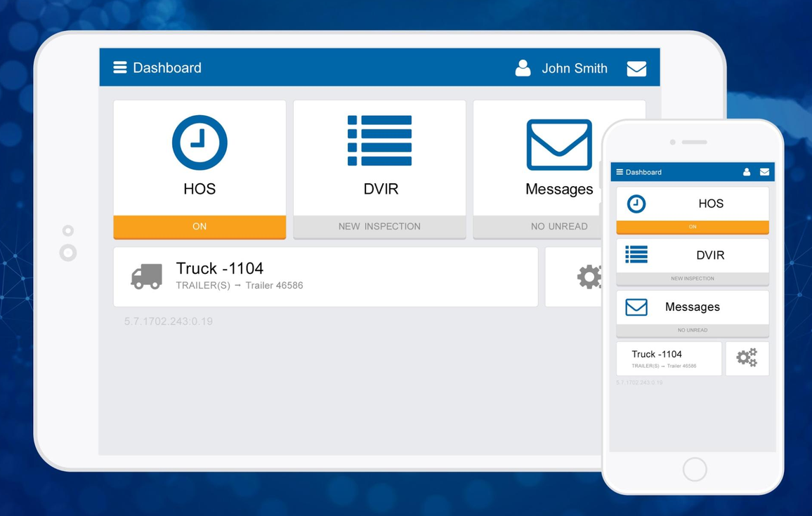
Task: Click John Smith's user profile icon
Action: click(523, 68)
